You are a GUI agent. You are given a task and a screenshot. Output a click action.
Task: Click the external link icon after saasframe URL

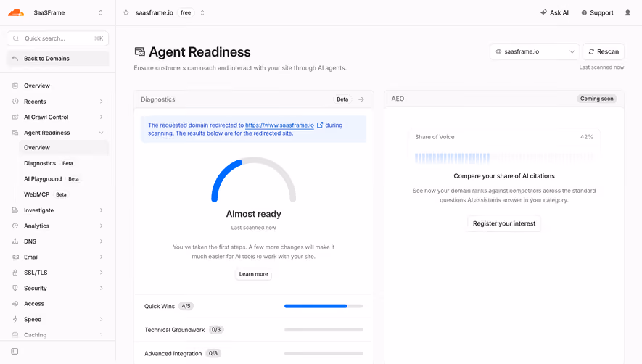(x=320, y=125)
